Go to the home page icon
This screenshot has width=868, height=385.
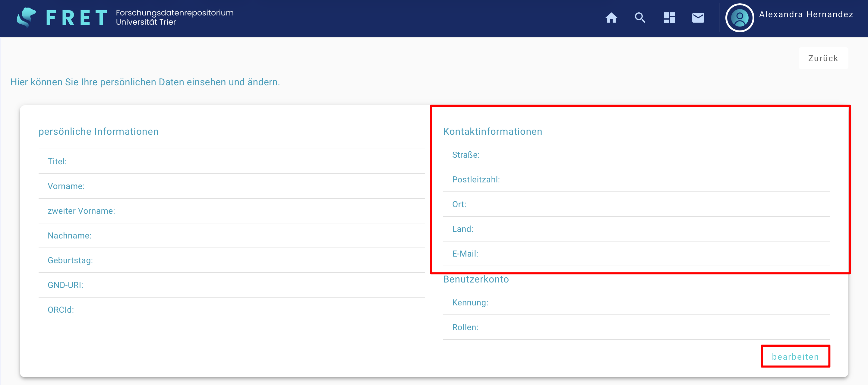611,17
